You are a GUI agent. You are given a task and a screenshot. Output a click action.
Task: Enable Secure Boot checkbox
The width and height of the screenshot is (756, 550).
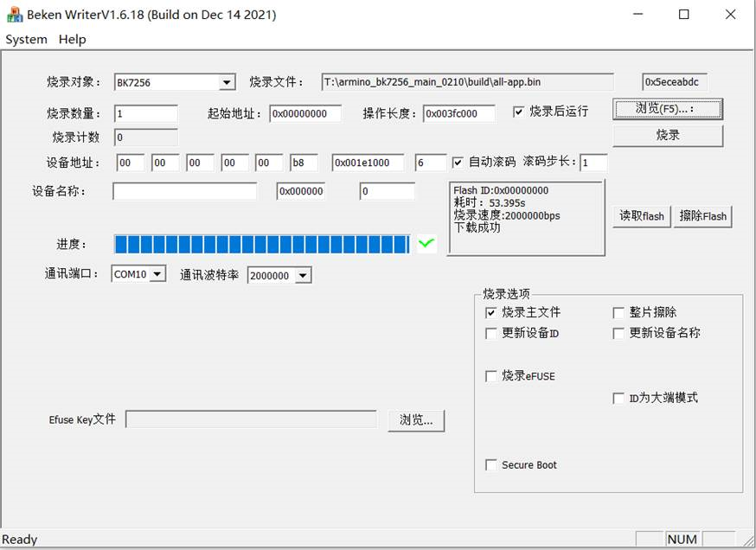[491, 464]
